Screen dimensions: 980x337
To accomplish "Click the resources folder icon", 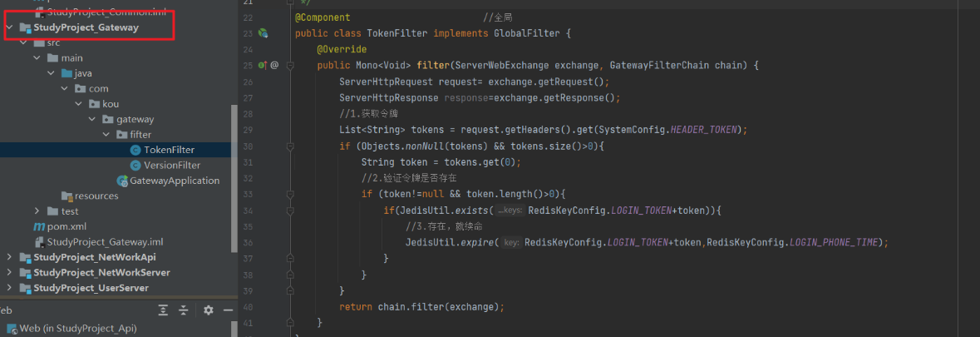I will click(x=66, y=196).
